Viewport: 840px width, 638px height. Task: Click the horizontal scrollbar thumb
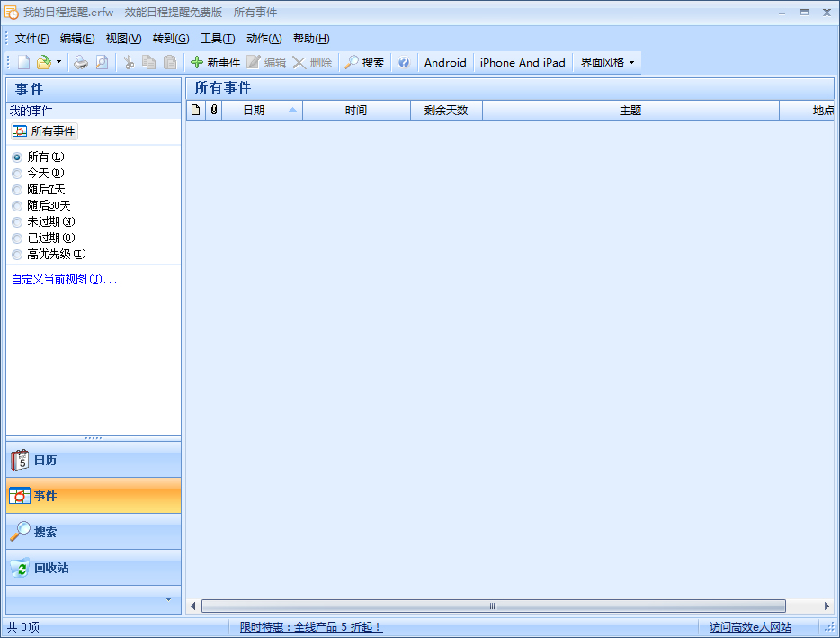[494, 607]
